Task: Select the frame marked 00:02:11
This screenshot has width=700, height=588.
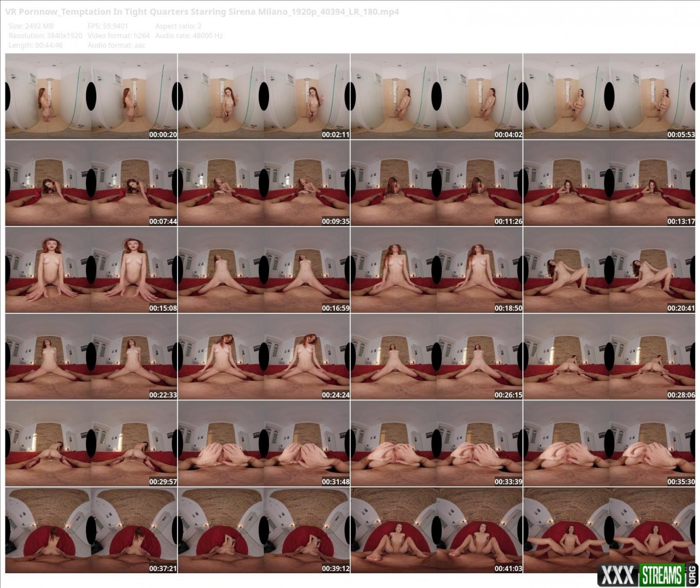Action: (264, 96)
